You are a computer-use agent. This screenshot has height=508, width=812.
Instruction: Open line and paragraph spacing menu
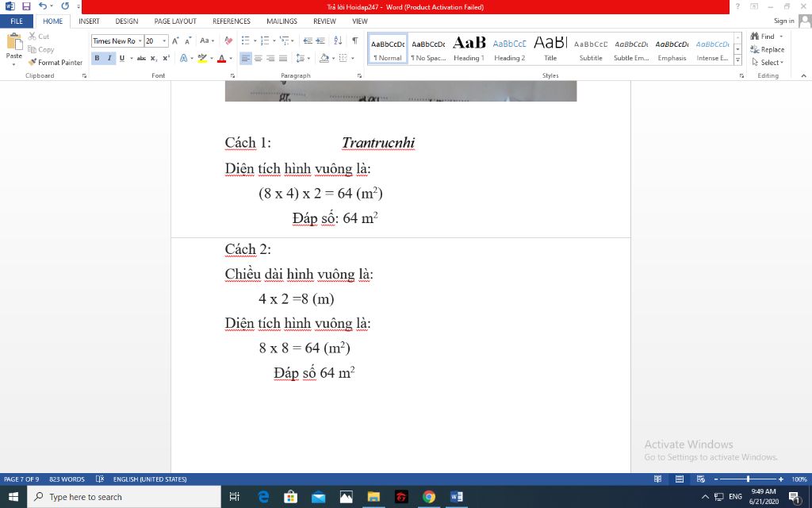pos(302,58)
